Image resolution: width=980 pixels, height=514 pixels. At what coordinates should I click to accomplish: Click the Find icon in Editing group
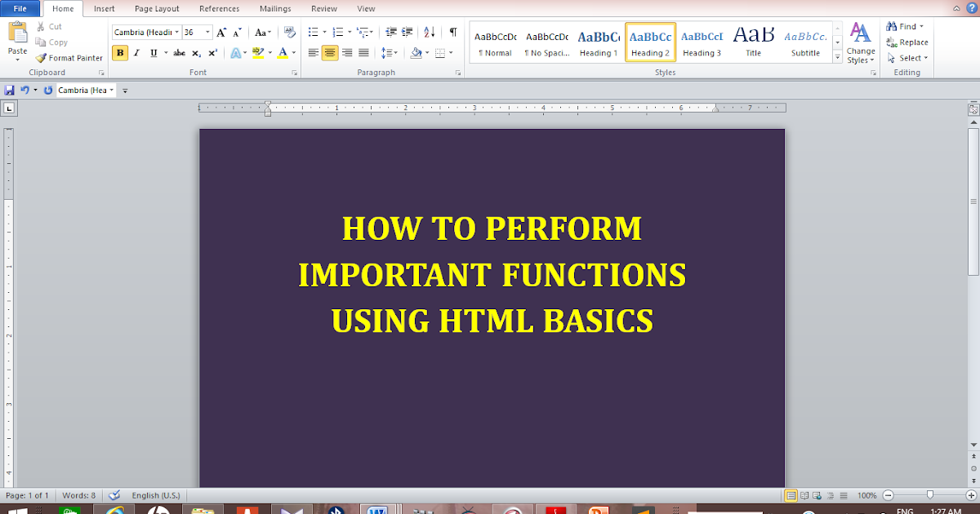click(892, 25)
